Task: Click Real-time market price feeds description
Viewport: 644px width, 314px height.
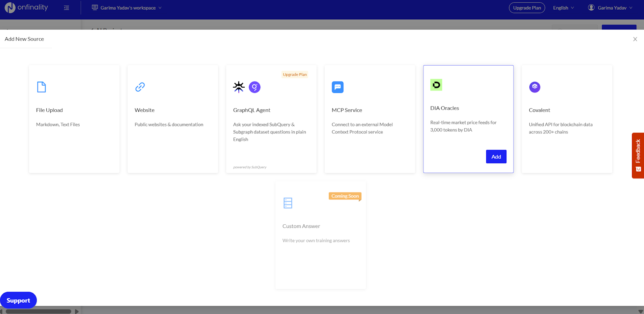Action: (x=463, y=126)
